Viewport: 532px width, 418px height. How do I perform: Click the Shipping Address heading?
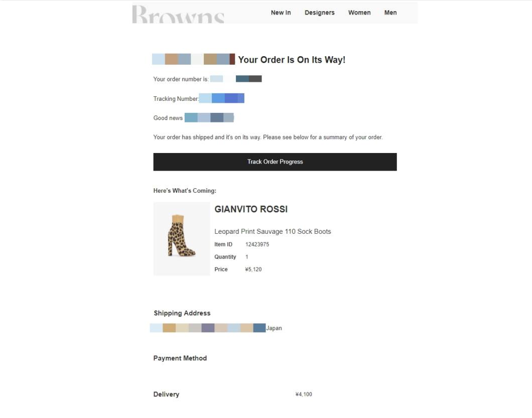182,313
